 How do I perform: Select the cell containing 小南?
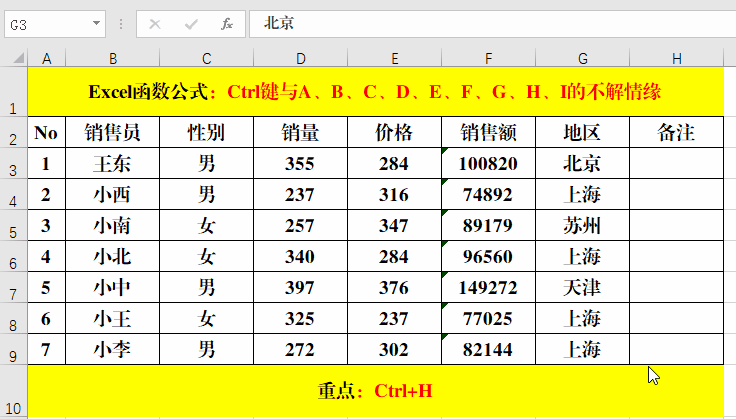tap(113, 225)
